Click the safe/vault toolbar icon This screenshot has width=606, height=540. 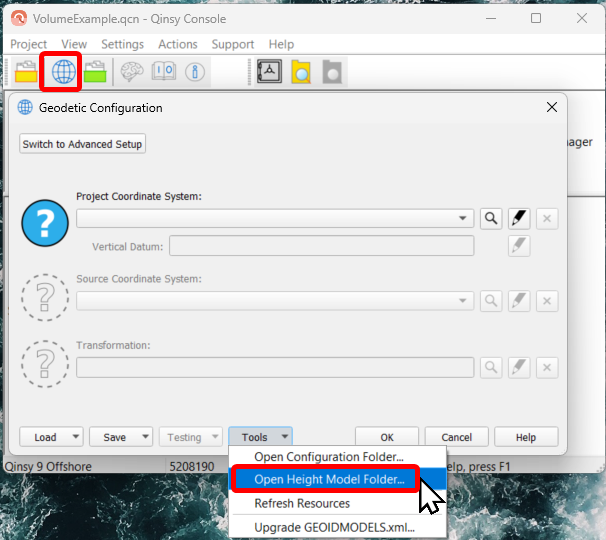click(x=269, y=72)
